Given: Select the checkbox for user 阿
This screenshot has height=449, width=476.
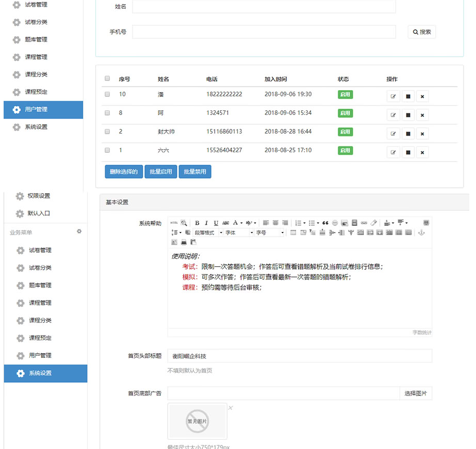Looking at the screenshot, I should (x=108, y=113).
